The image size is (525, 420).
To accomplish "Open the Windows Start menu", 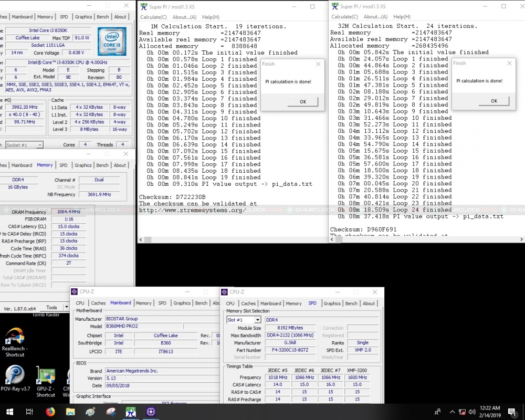I will tap(9, 412).
